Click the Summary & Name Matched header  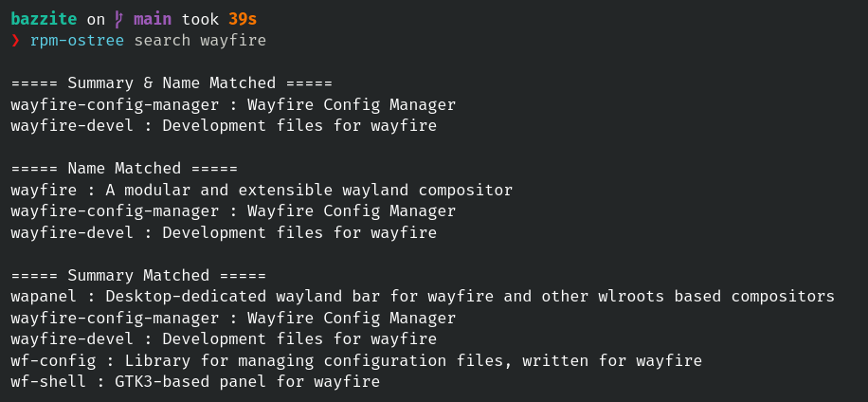click(x=172, y=83)
